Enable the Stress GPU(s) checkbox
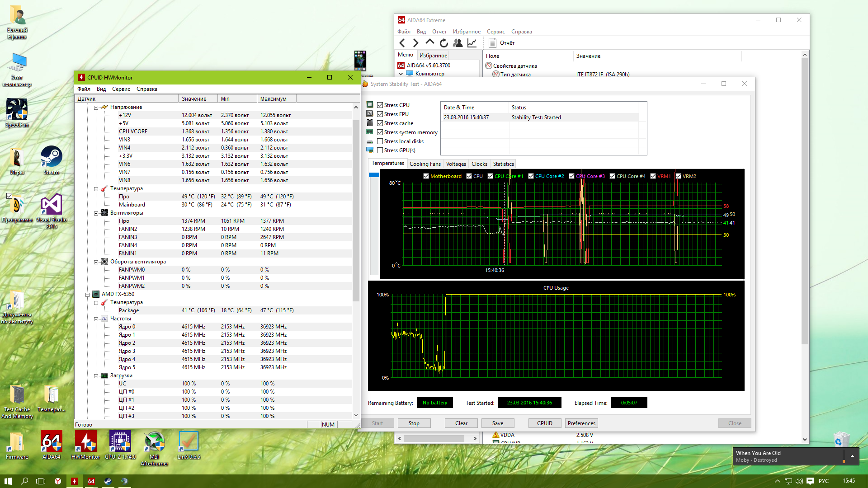Image resolution: width=868 pixels, height=488 pixels. (x=380, y=150)
